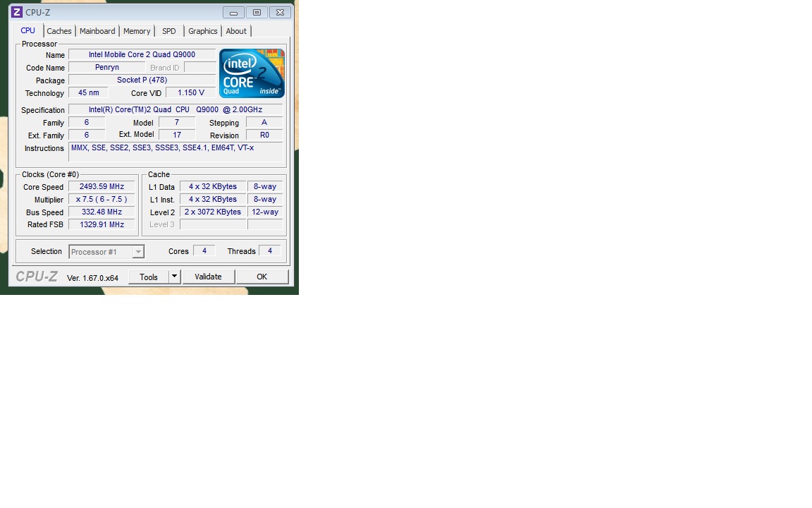Expand the Tools dropdown arrow
This screenshot has width=812, height=508.
pos(175,277)
